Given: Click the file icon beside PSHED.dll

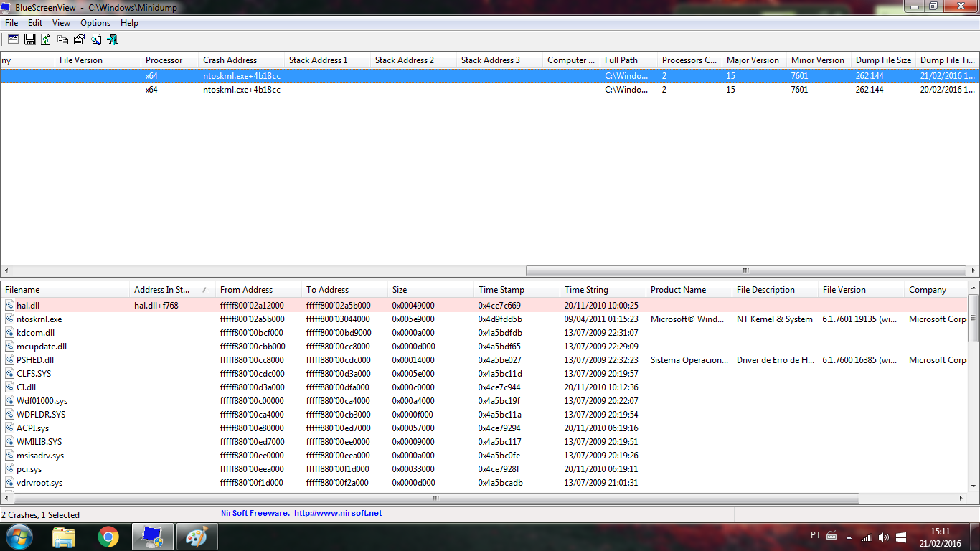Looking at the screenshot, I should coord(9,360).
